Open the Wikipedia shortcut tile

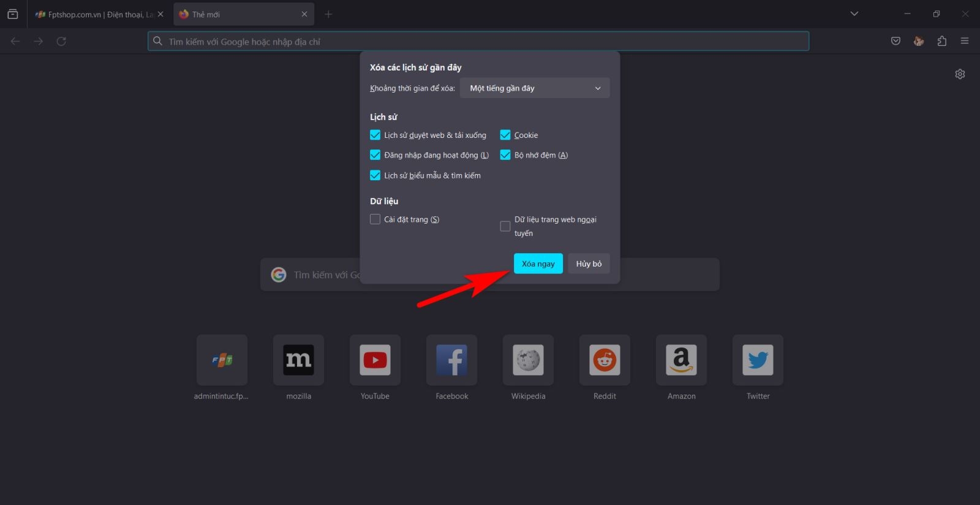coord(528,360)
